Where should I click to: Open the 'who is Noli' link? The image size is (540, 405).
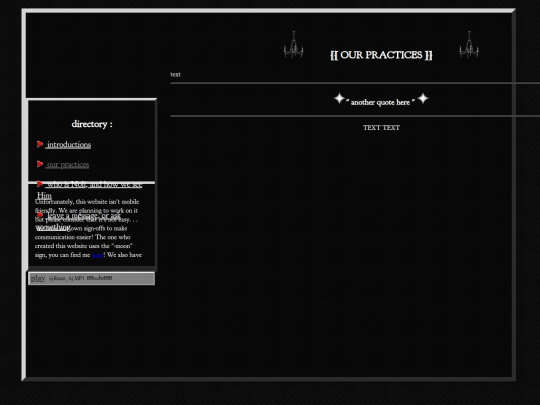(x=89, y=190)
